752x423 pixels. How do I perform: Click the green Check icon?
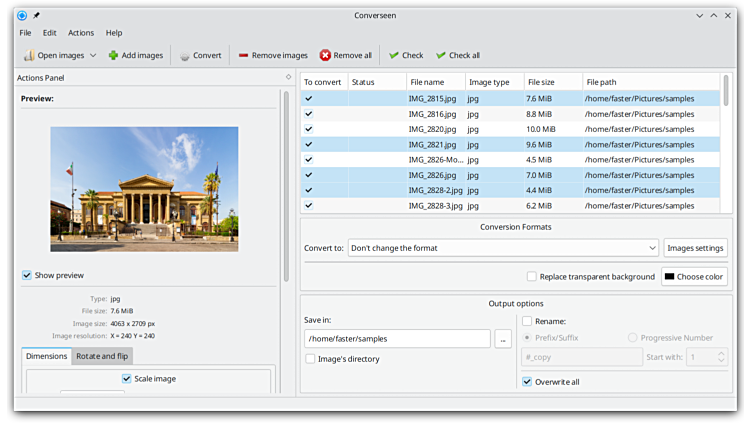point(394,56)
